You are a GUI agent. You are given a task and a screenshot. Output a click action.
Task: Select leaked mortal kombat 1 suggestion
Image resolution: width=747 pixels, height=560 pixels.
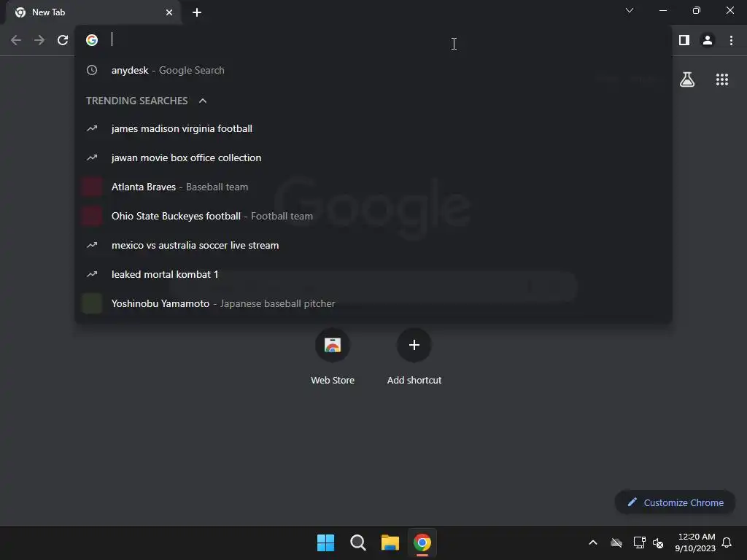click(x=373, y=274)
